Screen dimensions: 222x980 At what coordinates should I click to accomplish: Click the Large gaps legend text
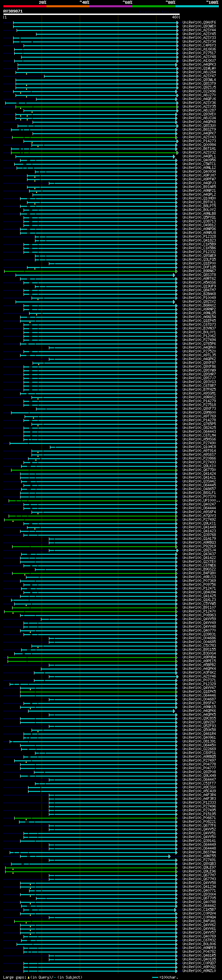(43, 977)
